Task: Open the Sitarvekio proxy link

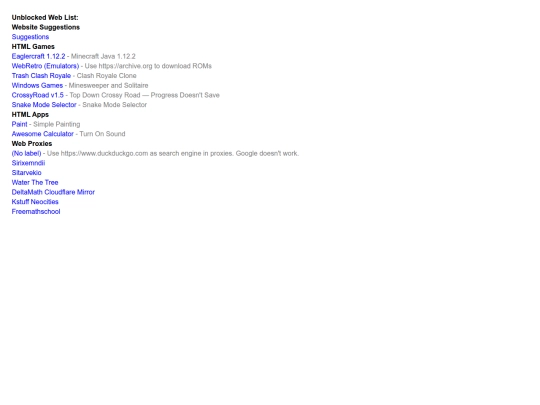Action: [27, 173]
